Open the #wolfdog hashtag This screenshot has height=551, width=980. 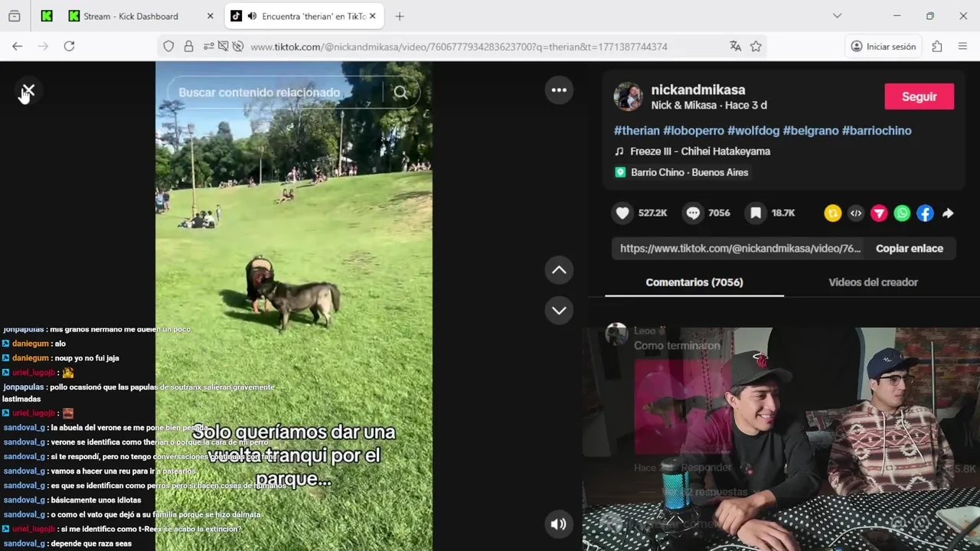pyautogui.click(x=753, y=131)
